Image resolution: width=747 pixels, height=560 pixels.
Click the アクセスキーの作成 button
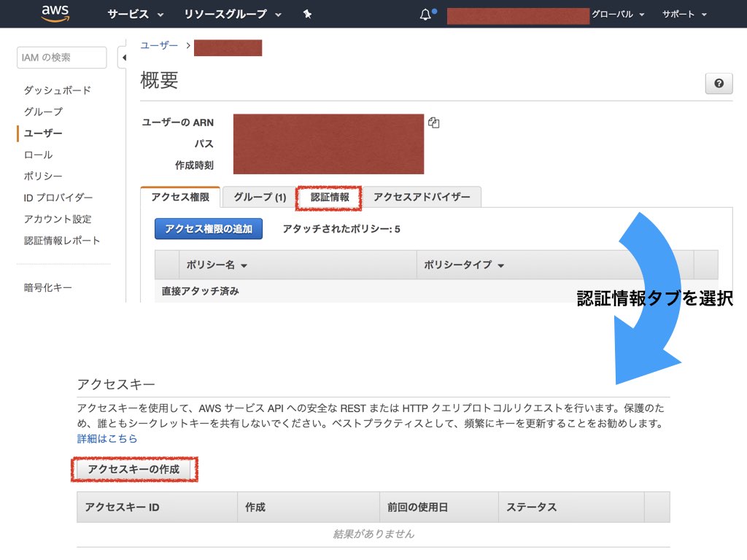134,469
